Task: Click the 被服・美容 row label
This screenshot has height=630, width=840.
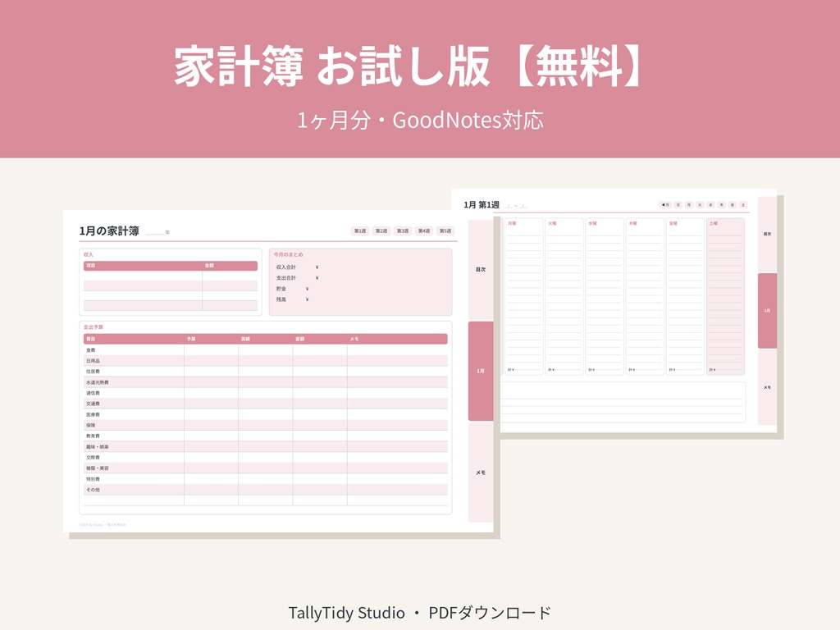Action: 98,468
